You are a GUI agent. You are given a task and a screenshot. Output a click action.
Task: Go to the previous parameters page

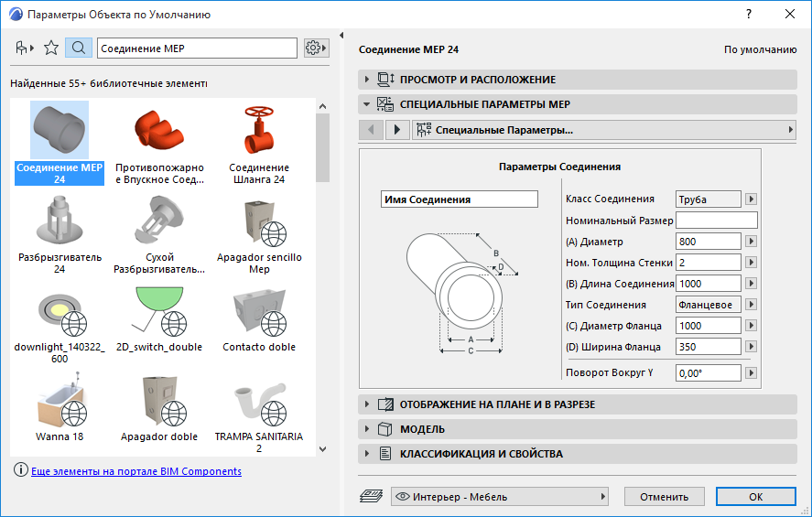[371, 129]
